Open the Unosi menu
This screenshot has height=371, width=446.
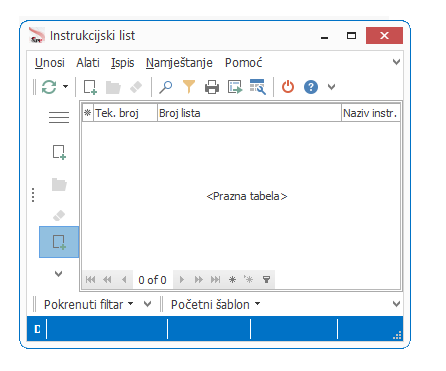50,63
